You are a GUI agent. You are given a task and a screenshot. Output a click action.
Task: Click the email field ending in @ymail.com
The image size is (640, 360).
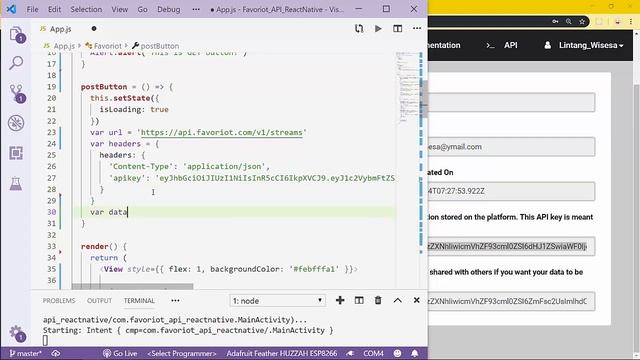tap(511, 147)
